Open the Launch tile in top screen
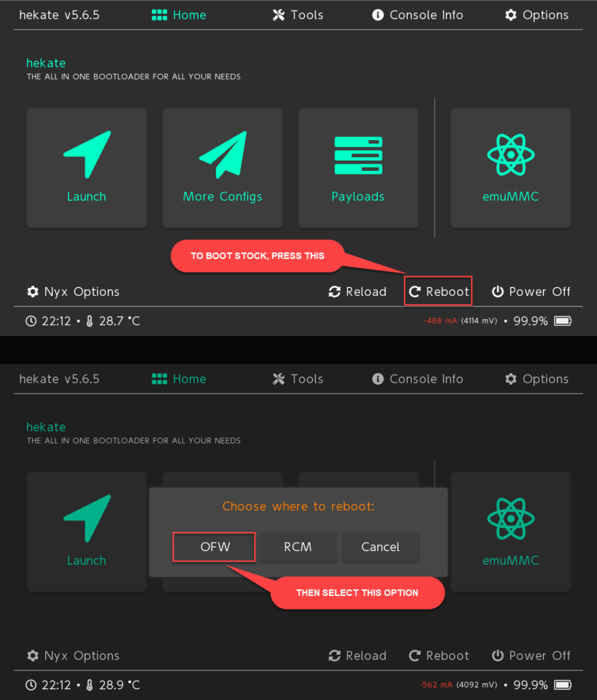 point(87,168)
